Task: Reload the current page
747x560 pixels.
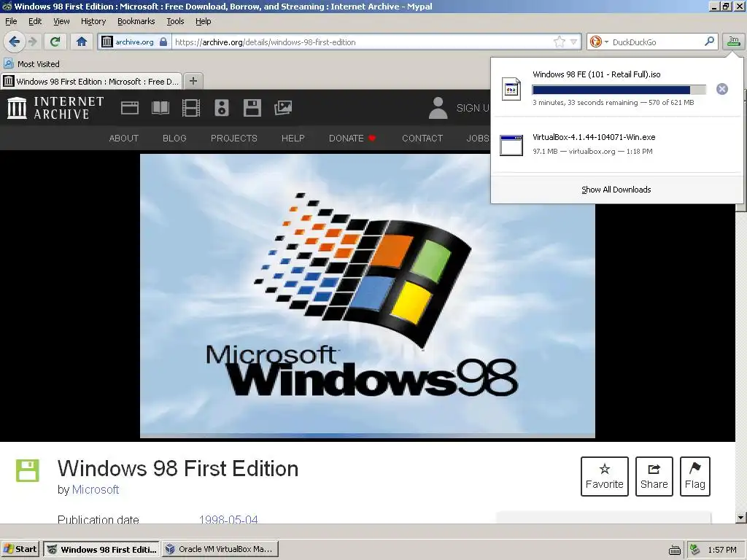Action: point(55,42)
